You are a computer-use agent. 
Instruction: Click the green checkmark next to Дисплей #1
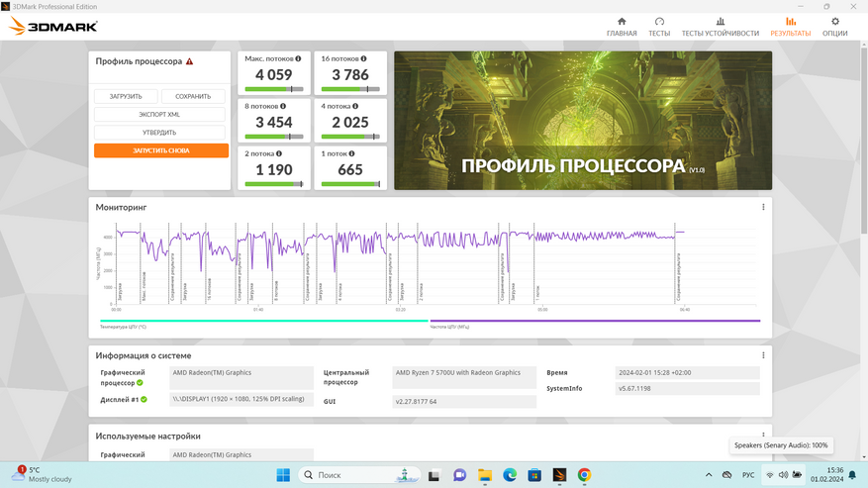pyautogui.click(x=144, y=399)
